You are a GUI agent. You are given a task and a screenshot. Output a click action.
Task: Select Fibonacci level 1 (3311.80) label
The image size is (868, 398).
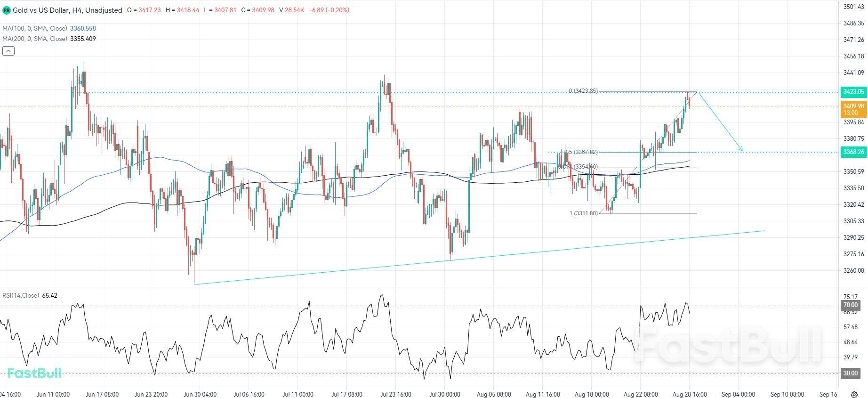[584, 213]
